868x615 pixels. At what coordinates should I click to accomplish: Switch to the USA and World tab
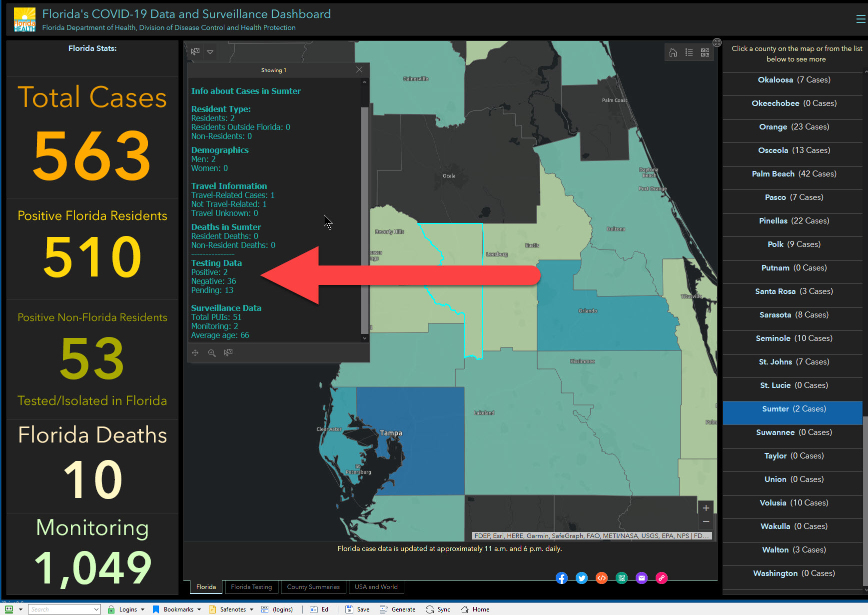click(x=376, y=587)
